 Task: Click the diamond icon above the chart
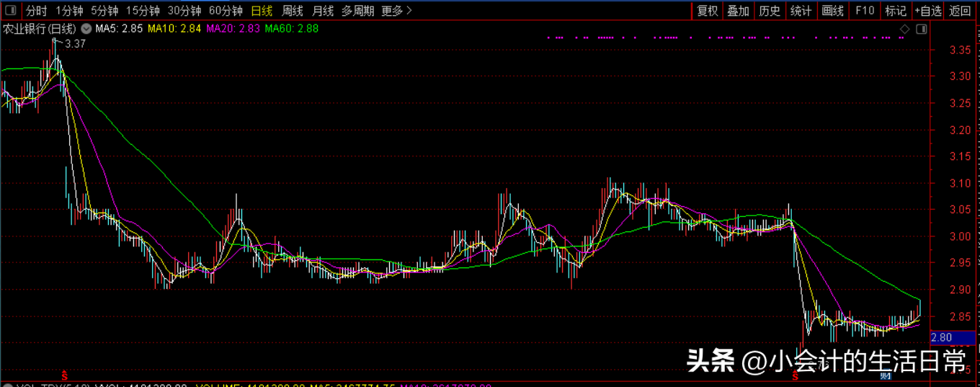[904, 29]
